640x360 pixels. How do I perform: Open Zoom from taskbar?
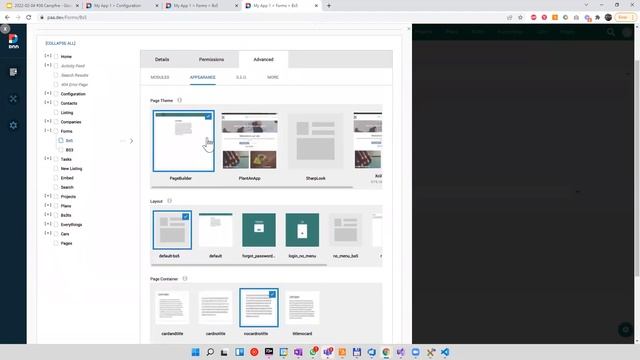click(416, 352)
